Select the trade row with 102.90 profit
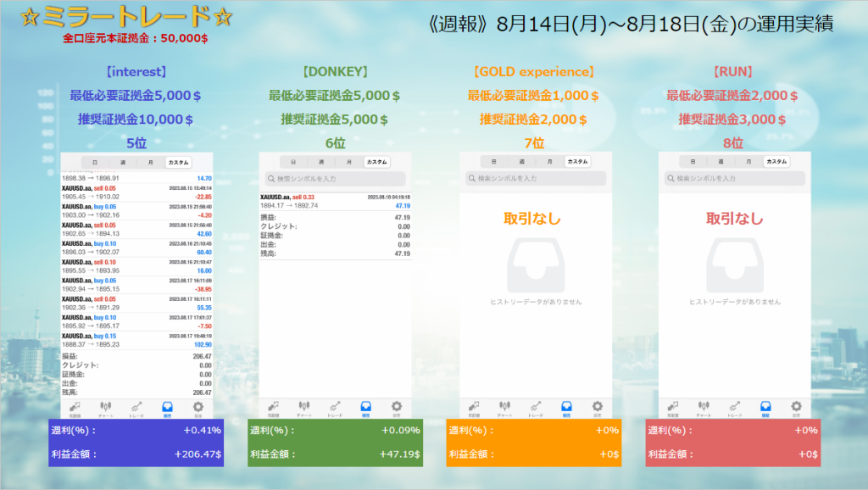 click(x=136, y=339)
